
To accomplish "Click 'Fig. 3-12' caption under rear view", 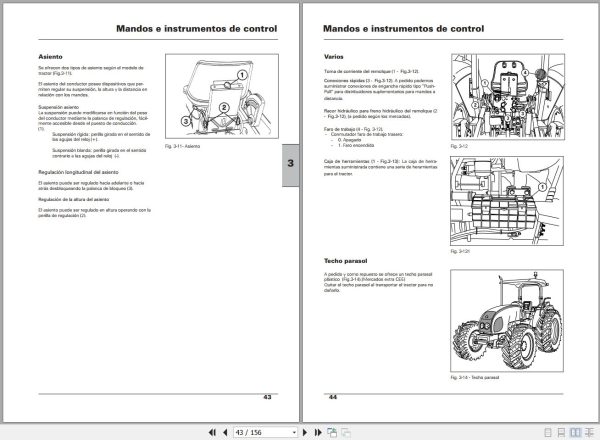I will 459,146.
